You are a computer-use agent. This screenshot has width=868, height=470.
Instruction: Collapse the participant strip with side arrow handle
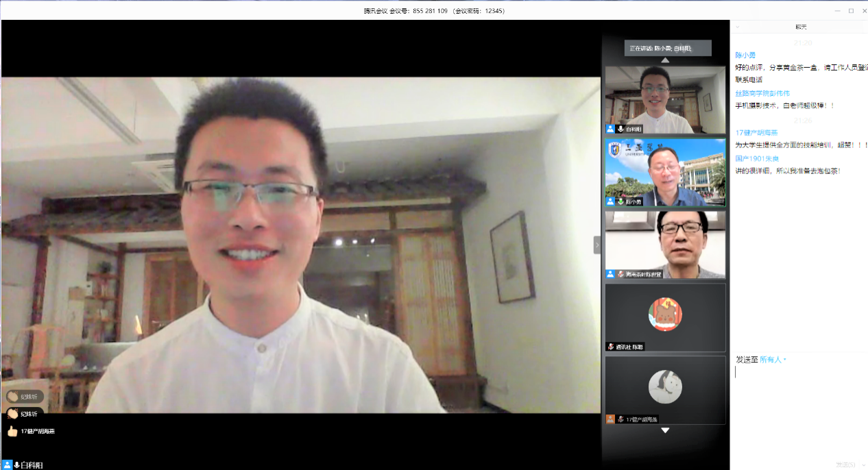pyautogui.click(x=596, y=245)
